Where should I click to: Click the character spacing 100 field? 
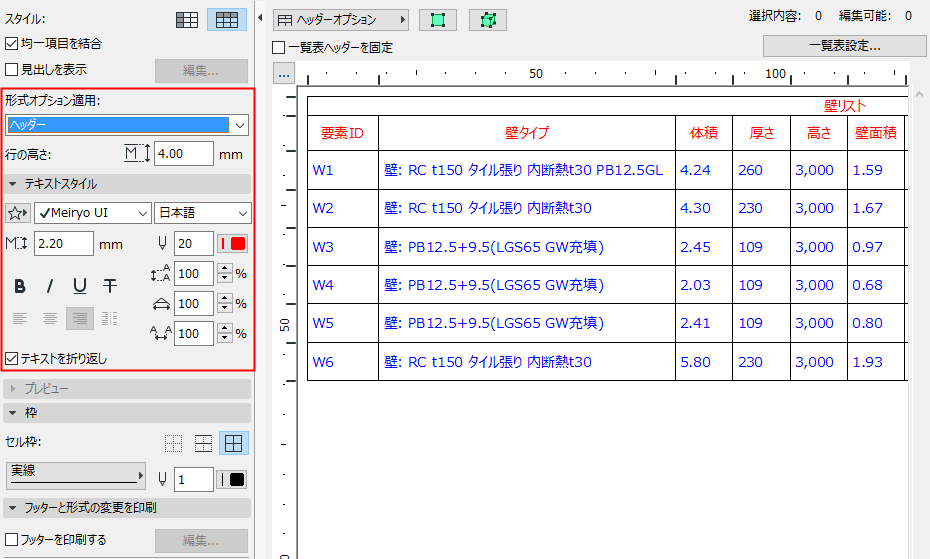(x=194, y=334)
